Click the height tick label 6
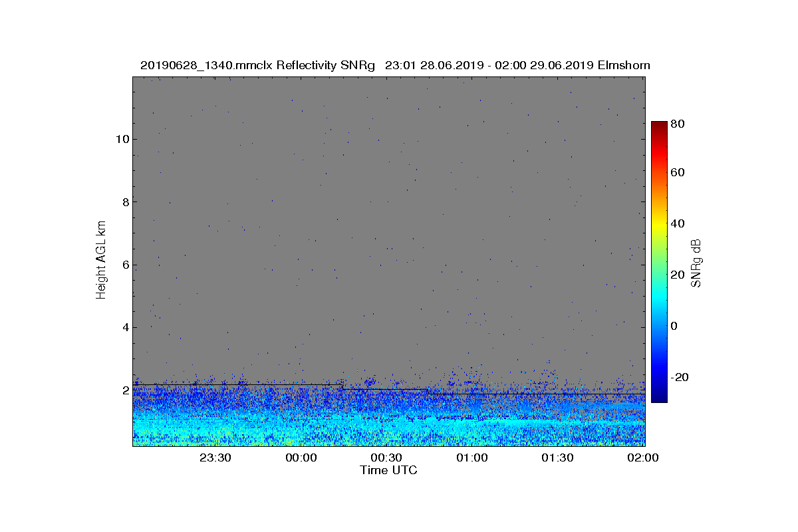 point(125,265)
